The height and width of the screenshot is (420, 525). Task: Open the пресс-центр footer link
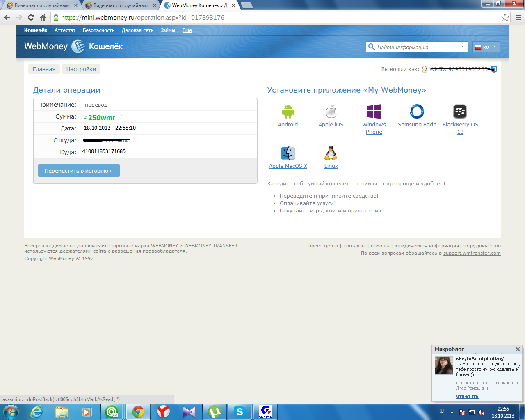[323, 246]
